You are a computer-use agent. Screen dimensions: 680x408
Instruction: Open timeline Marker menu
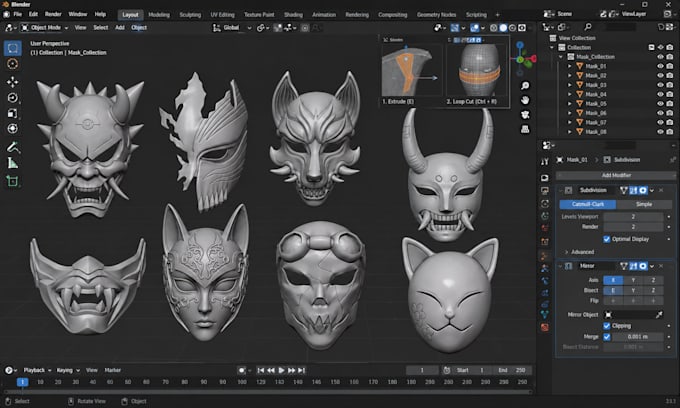112,370
